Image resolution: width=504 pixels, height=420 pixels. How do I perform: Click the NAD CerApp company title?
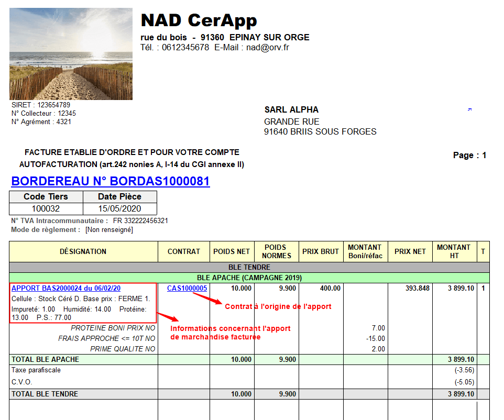pyautogui.click(x=199, y=20)
